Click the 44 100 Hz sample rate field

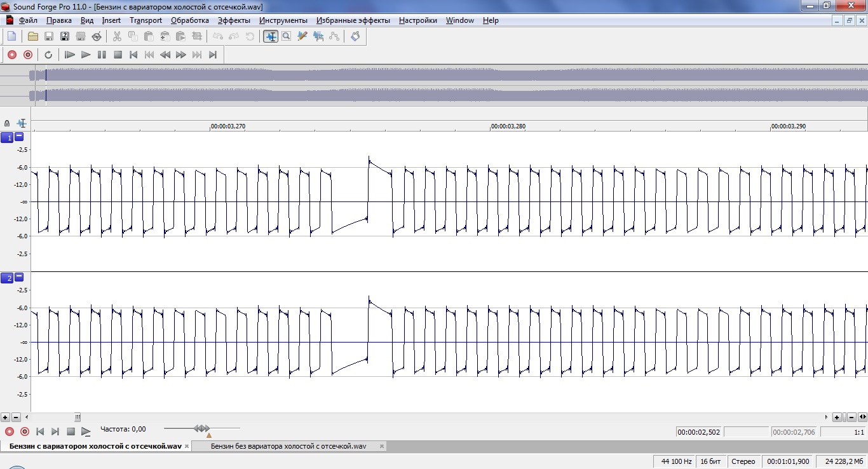click(x=676, y=461)
